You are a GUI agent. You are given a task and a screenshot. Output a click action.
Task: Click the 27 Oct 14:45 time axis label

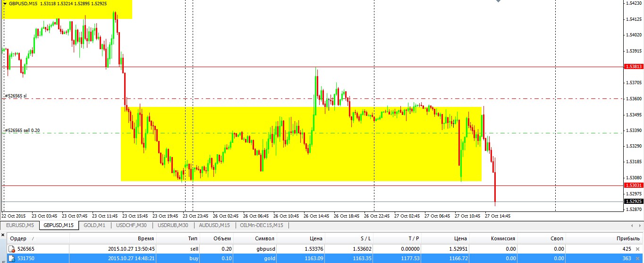pos(498,216)
